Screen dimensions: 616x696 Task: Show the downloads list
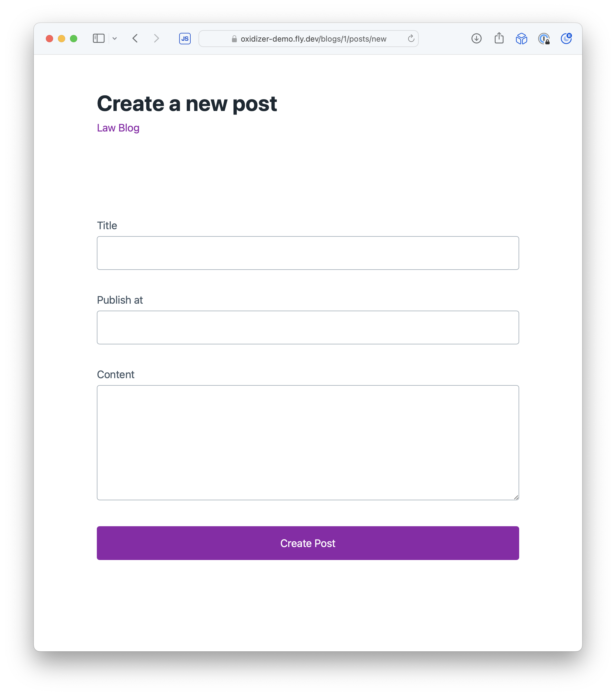coord(476,39)
